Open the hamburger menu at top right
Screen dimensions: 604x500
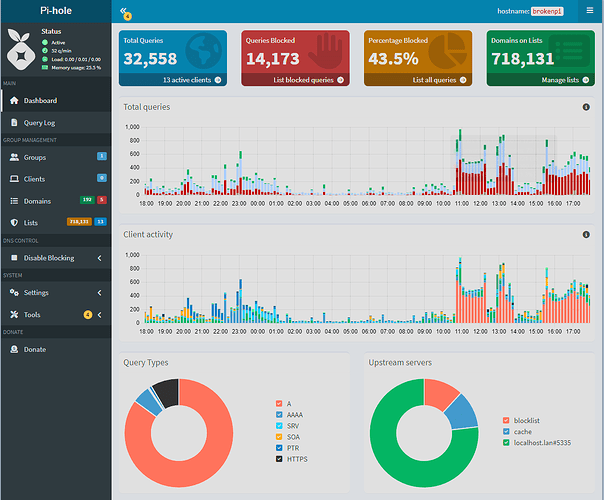[x=589, y=11]
